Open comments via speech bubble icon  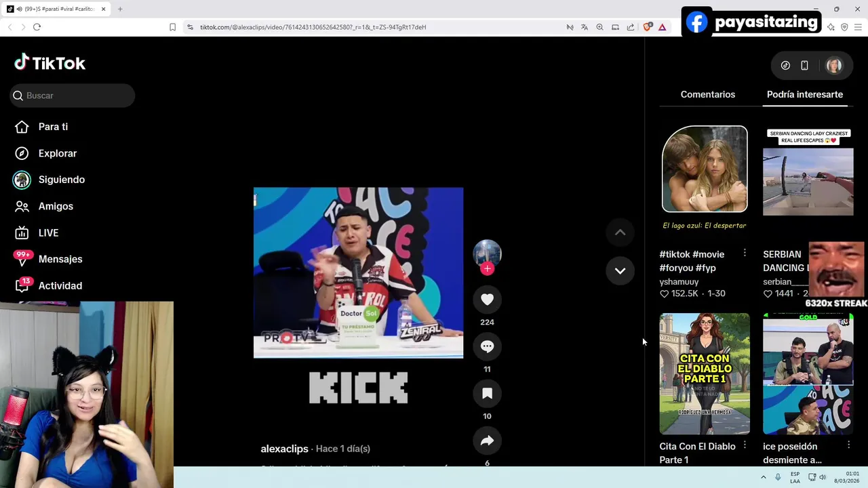487,346
